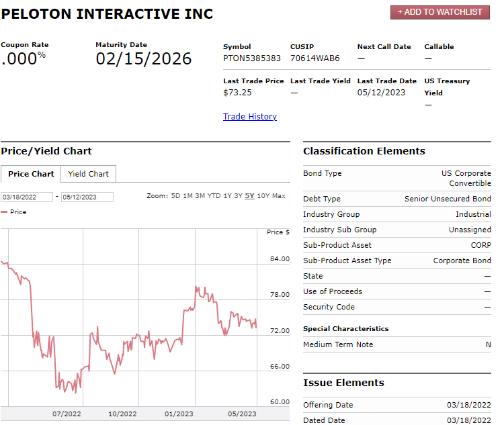Screen dimensions: 504x425
Task: Set chart zoom to 1M
Action: (187, 196)
